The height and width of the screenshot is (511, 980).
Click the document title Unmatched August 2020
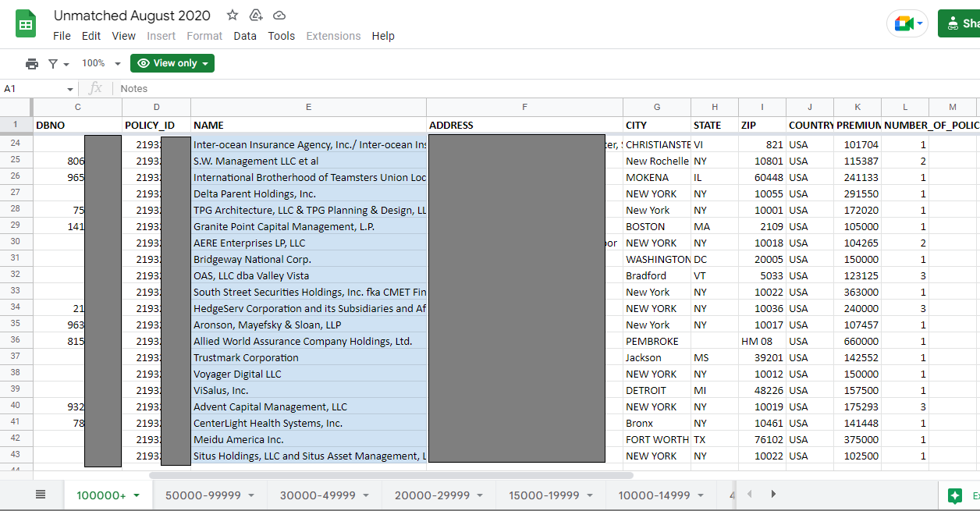pyautogui.click(x=132, y=16)
